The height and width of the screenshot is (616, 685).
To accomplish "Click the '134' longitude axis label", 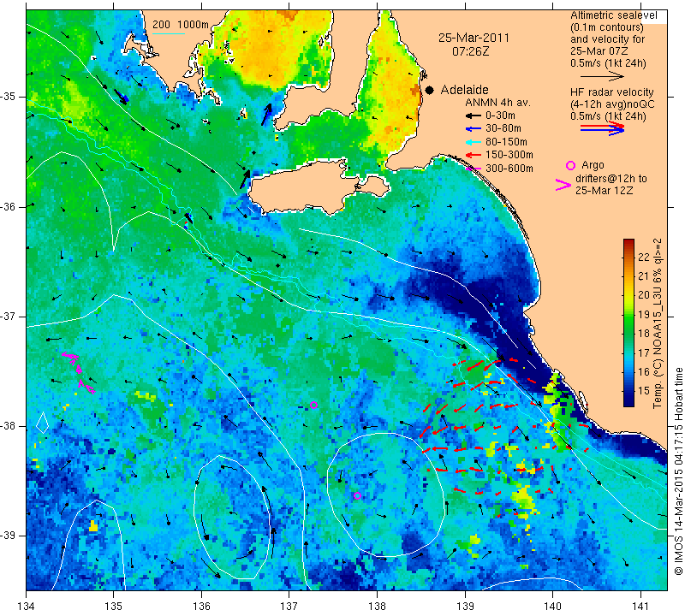I will 27,607.
